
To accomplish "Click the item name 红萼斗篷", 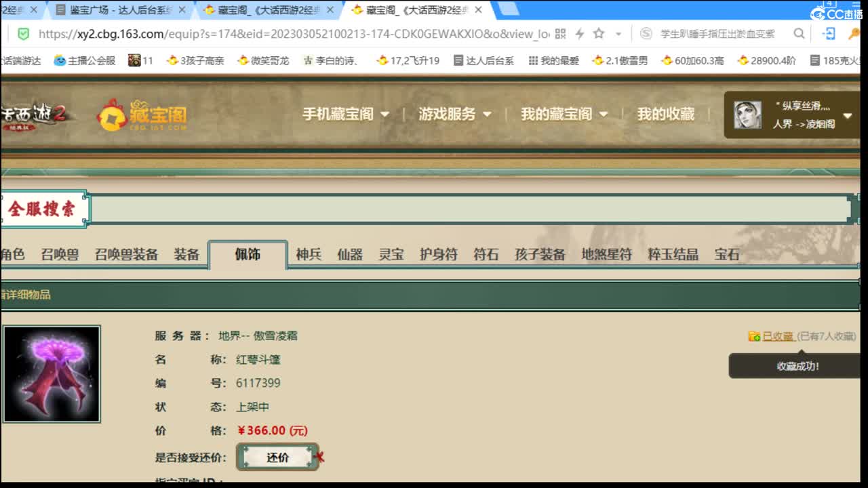I will coord(258,359).
